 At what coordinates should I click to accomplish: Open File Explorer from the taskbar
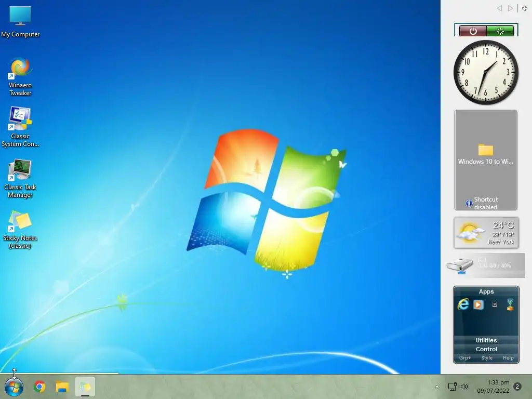[x=62, y=387]
